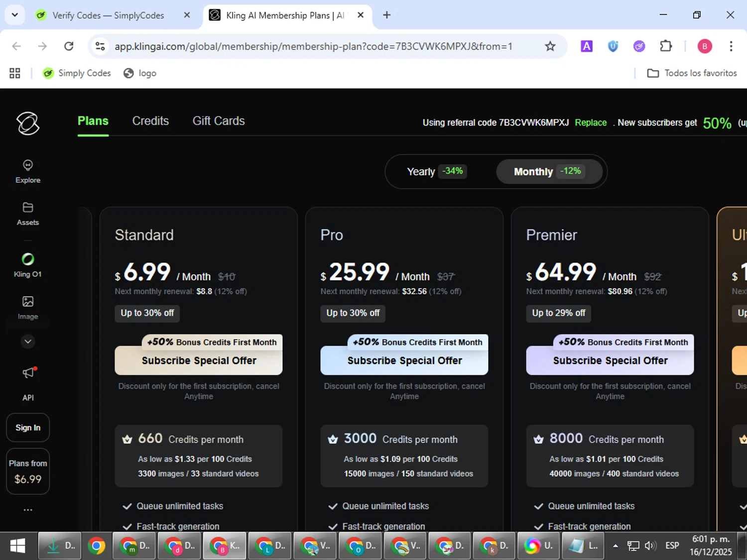Expand more sidebar tools with chevron

pos(28,341)
